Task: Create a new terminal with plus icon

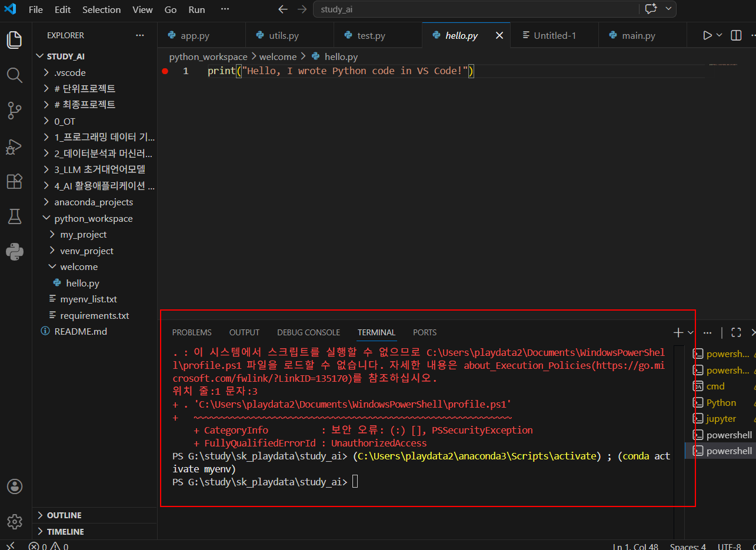Action: (678, 332)
